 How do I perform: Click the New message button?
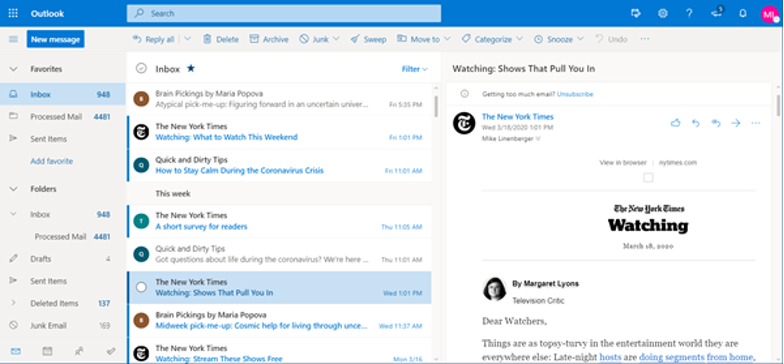click(56, 40)
